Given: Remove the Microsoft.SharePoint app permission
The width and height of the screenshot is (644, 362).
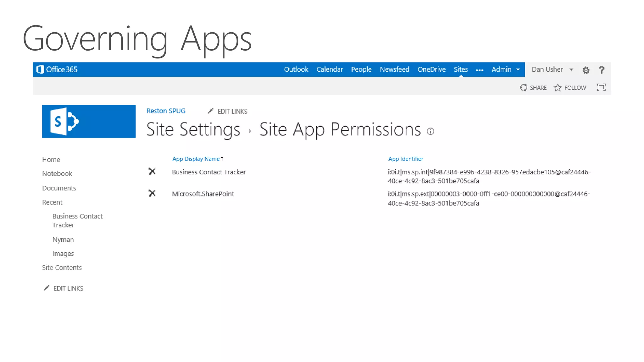Looking at the screenshot, I should point(152,194).
